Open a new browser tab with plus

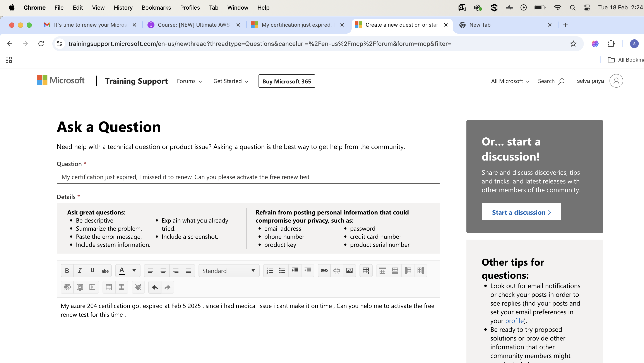click(x=565, y=25)
